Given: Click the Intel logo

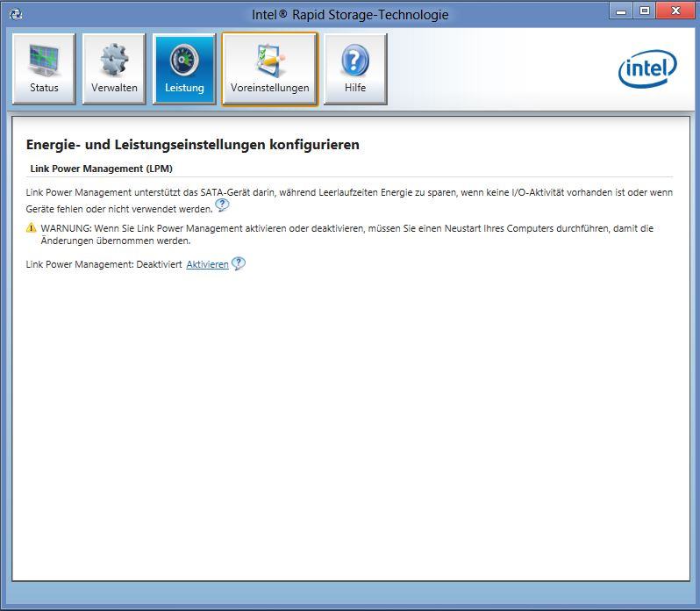Looking at the screenshot, I should (x=647, y=68).
